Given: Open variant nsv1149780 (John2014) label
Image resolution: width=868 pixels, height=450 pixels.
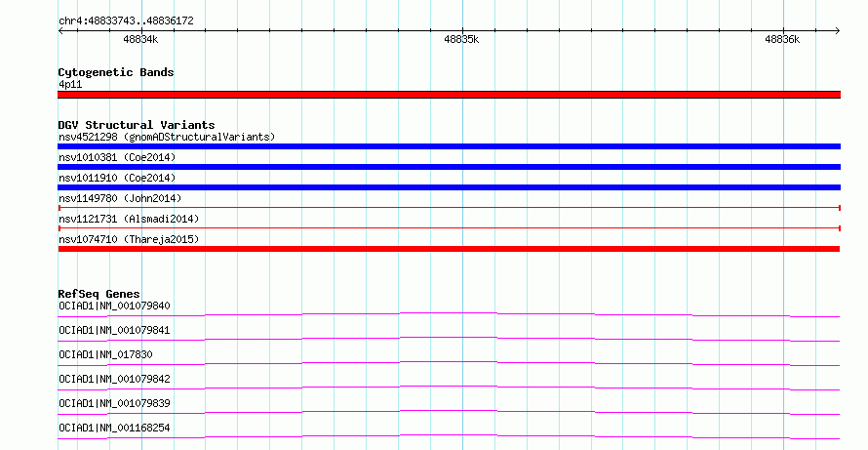Looking at the screenshot, I should 120,198.
